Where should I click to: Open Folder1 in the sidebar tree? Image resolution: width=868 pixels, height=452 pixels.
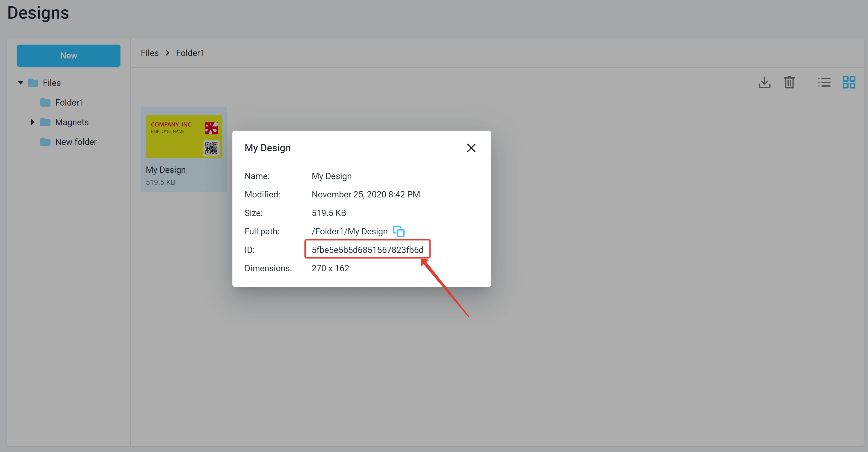click(69, 103)
